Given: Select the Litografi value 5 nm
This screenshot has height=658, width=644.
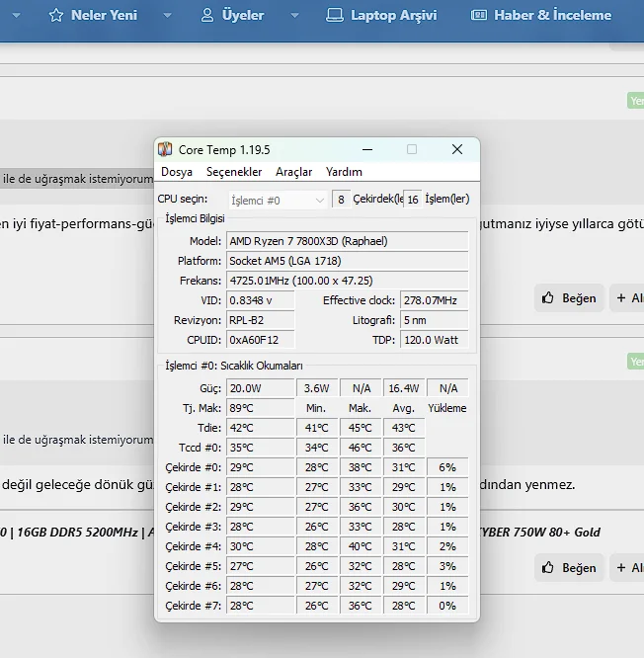Looking at the screenshot, I should [435, 320].
